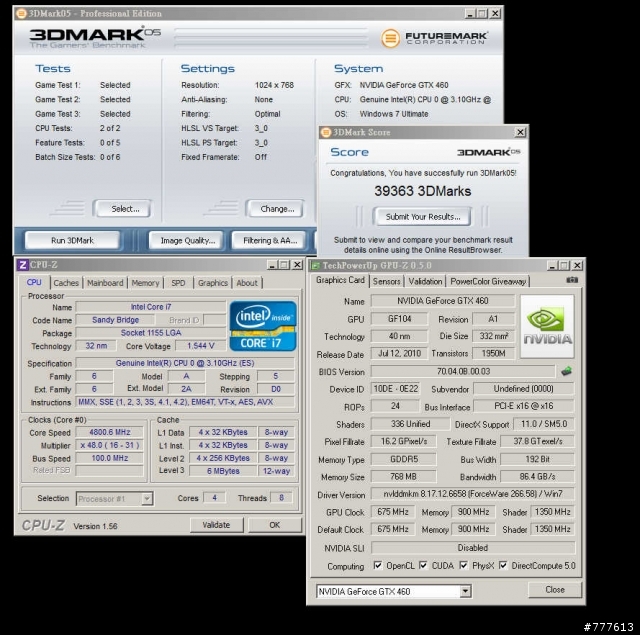This screenshot has width=640, height=635.
Task: Click the Package value Socket 1155 LGA
Action: pyautogui.click(x=151, y=333)
